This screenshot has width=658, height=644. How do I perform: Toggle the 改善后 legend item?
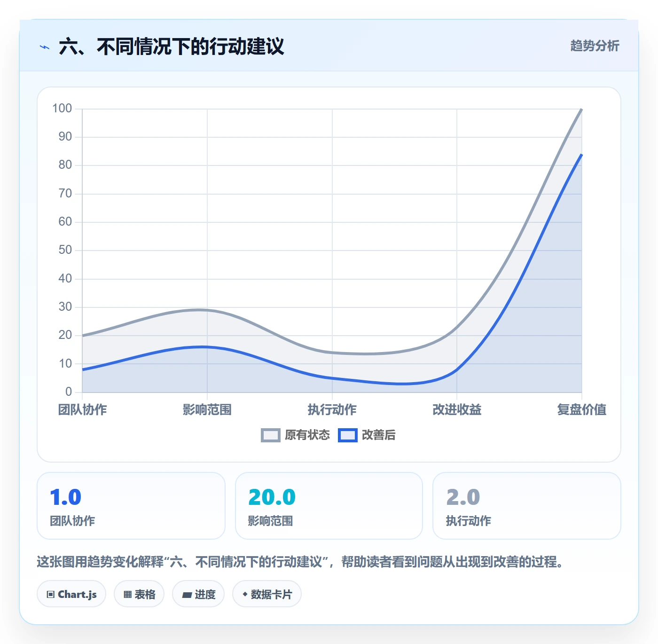click(367, 435)
